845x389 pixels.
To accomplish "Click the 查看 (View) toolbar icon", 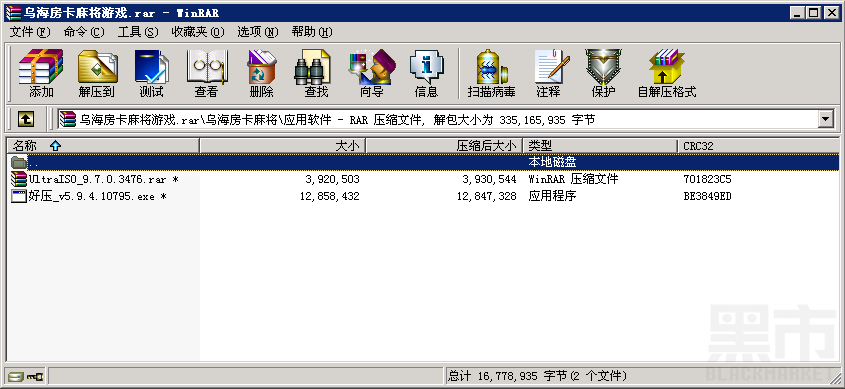I will pos(206,73).
